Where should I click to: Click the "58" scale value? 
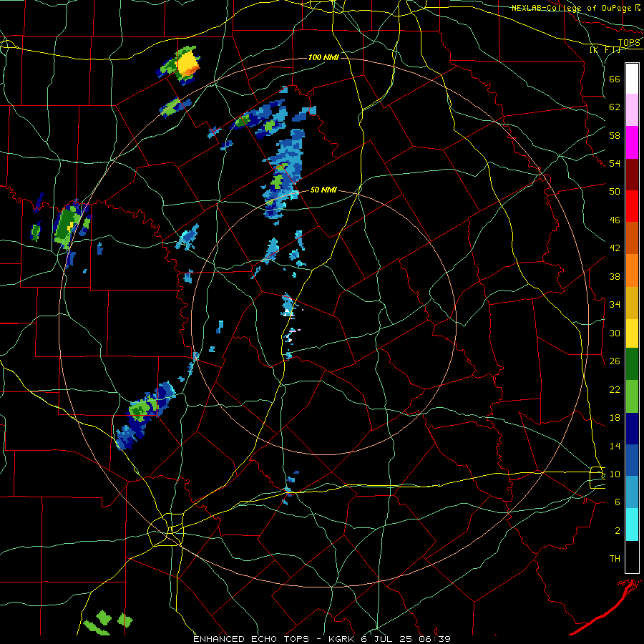(615, 135)
